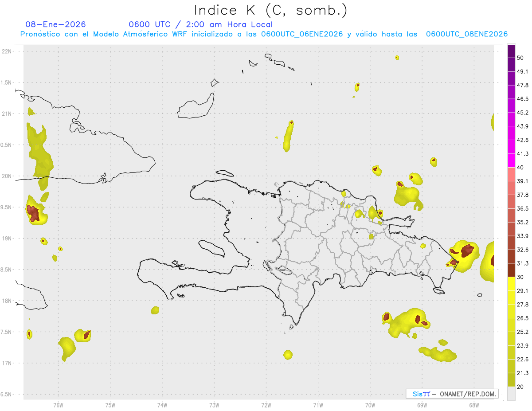Click the '41.3' value on the color scale
The width and height of the screenshot is (532, 411).
pos(523,154)
